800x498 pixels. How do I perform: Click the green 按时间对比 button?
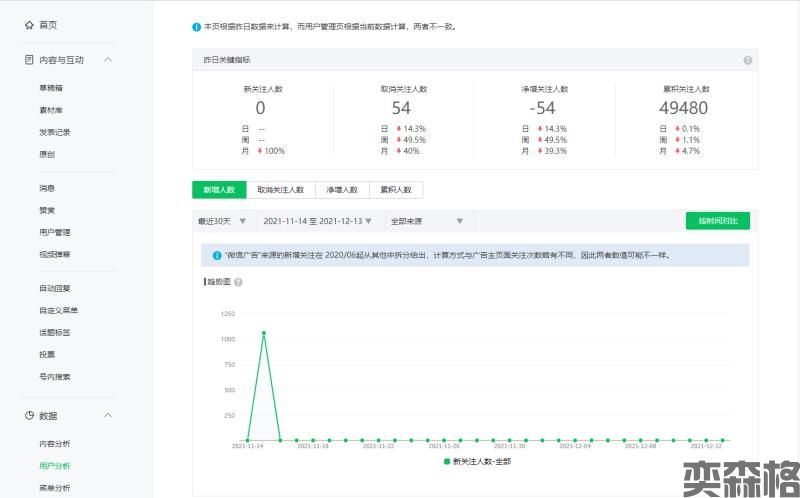point(717,221)
